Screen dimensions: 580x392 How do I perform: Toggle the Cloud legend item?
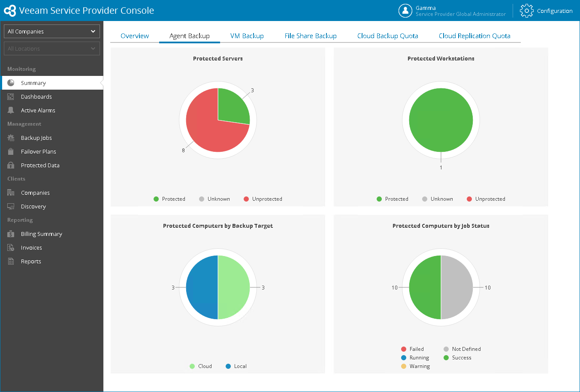201,366
